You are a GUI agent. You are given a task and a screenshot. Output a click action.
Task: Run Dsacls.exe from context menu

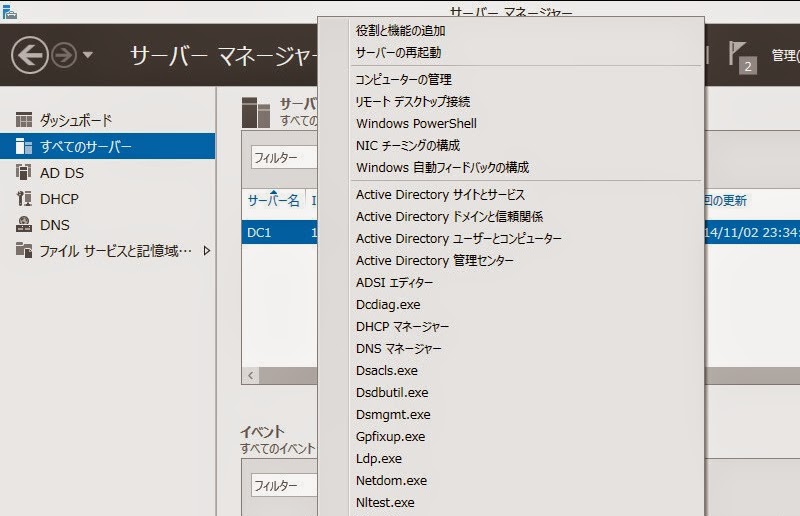click(x=387, y=371)
